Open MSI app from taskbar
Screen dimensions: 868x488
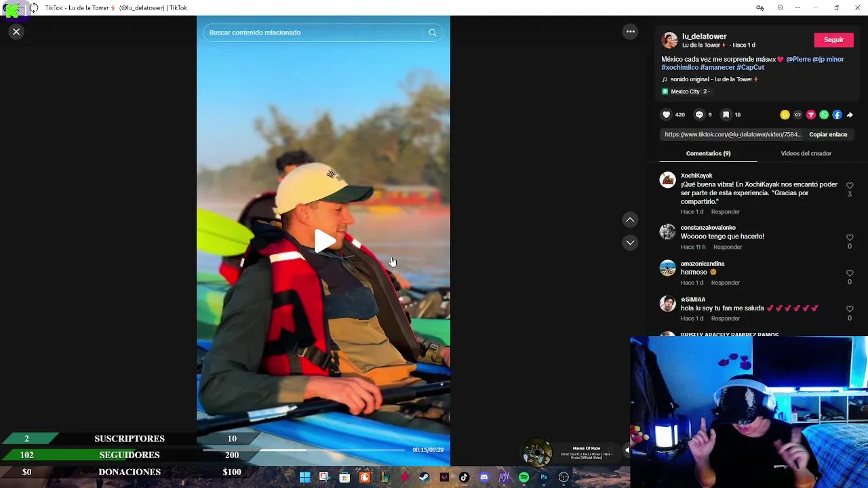[504, 477]
